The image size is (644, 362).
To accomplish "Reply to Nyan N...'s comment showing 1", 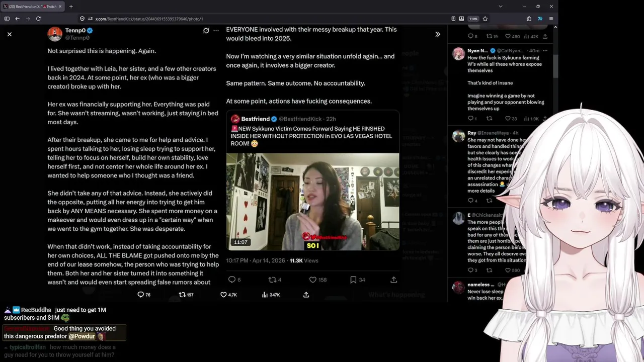I will (472, 119).
